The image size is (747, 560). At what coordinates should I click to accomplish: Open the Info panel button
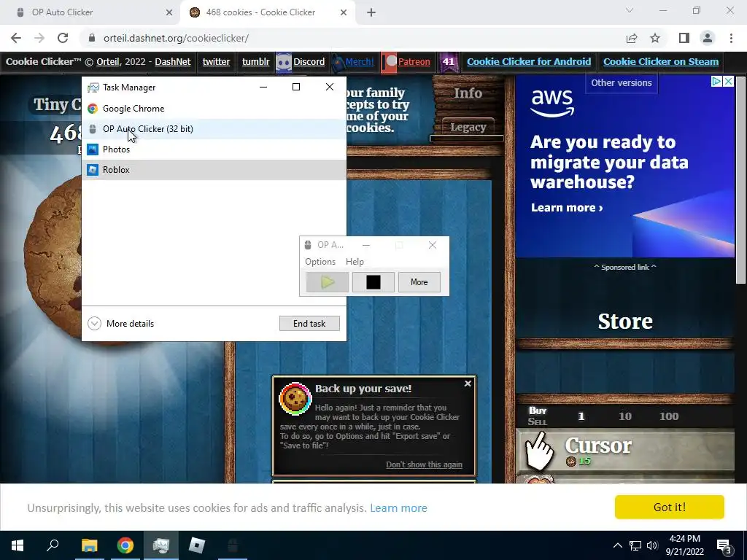[x=468, y=93]
